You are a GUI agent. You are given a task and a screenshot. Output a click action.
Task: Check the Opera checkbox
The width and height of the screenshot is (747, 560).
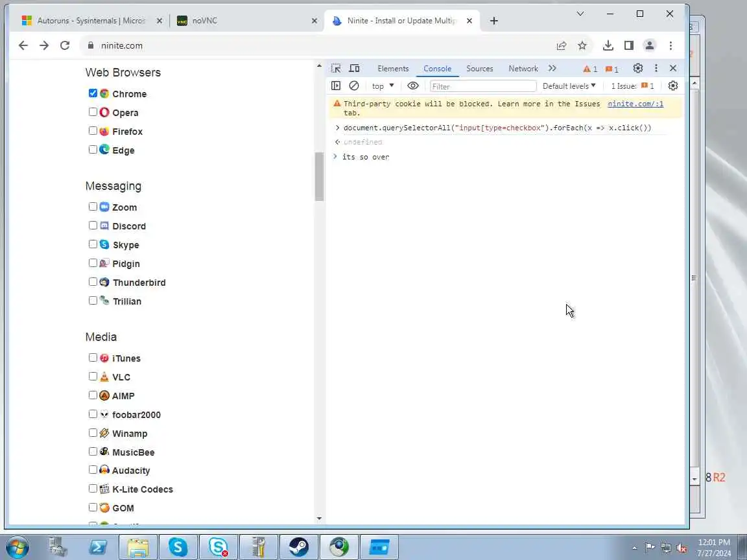(93, 112)
